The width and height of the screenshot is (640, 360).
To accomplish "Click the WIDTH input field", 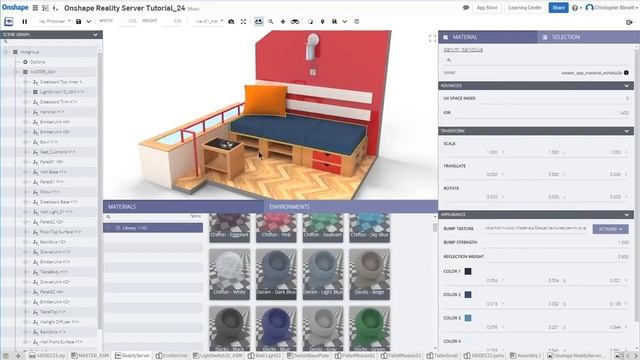I will [128, 21].
